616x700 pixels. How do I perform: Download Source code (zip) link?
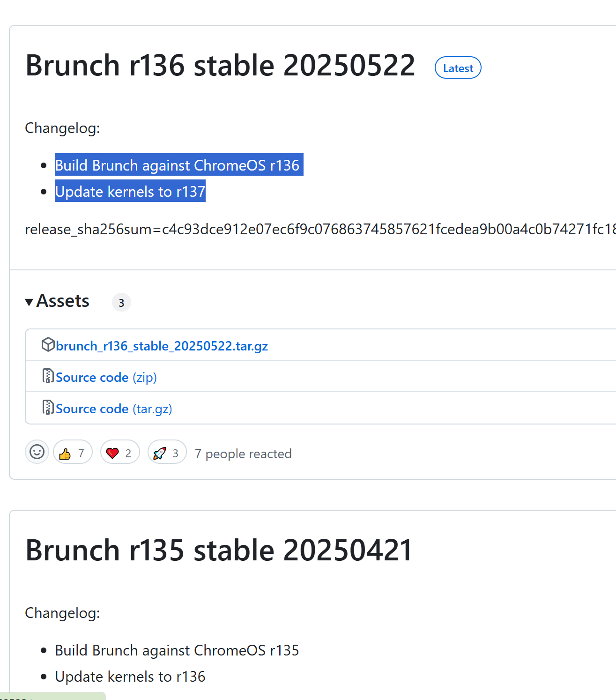106,377
